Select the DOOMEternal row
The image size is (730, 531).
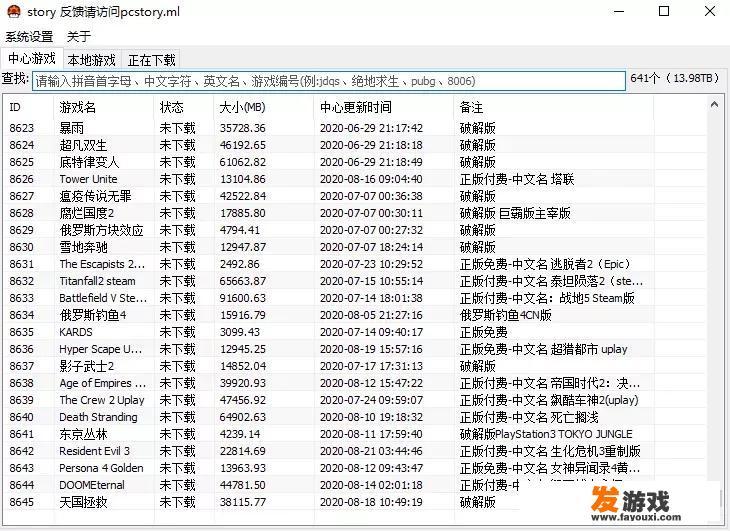point(355,485)
